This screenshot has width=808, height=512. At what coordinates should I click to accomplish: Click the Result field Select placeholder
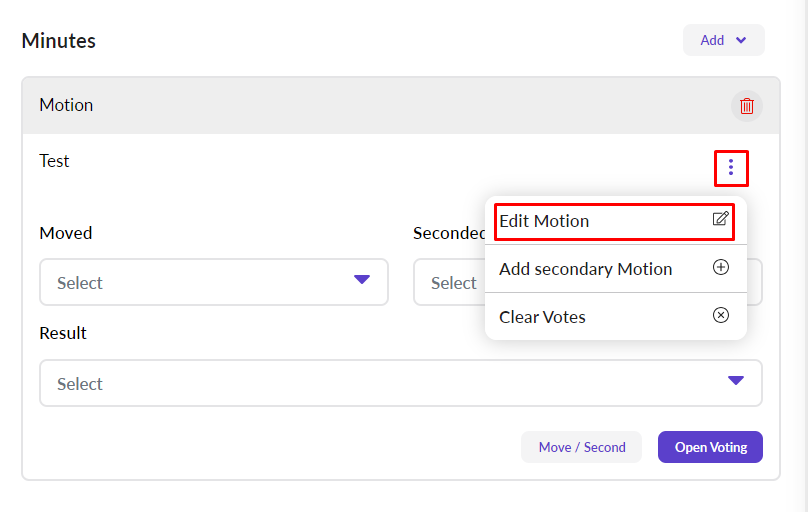(80, 384)
